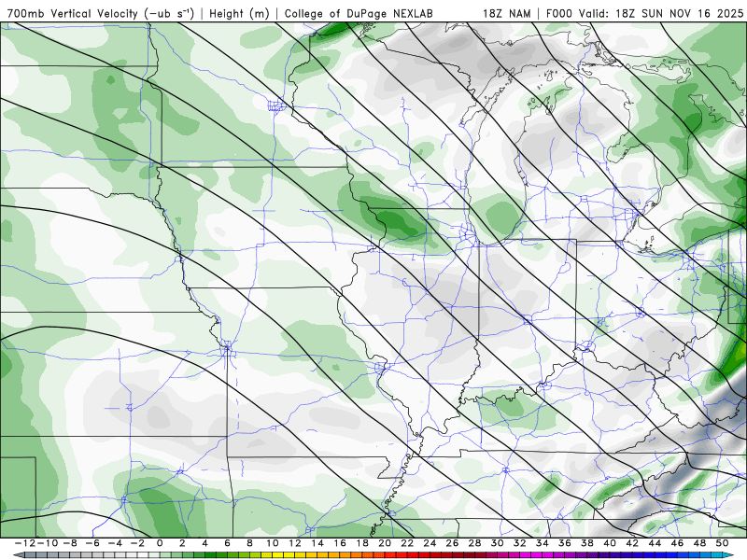The width and height of the screenshot is (747, 560).
Task: Click the 42 tick label on color scale
Action: (633, 543)
